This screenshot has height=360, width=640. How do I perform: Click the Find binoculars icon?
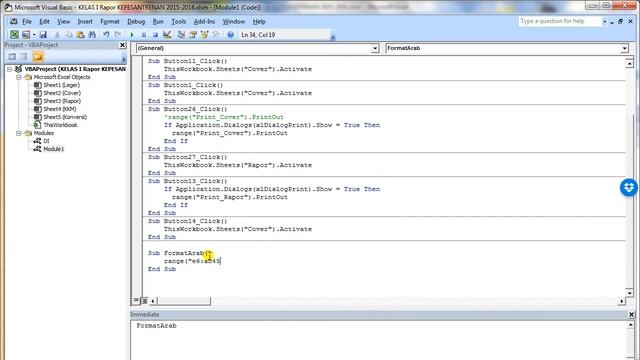[92, 35]
